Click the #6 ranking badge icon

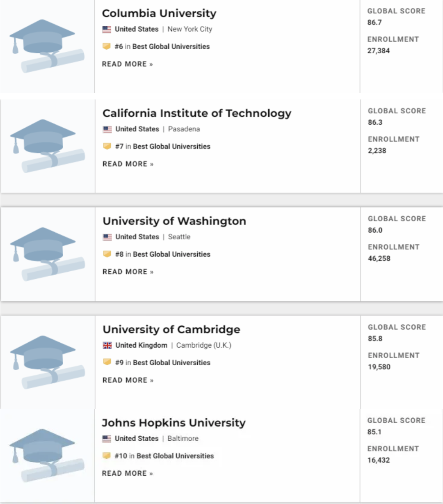(107, 46)
